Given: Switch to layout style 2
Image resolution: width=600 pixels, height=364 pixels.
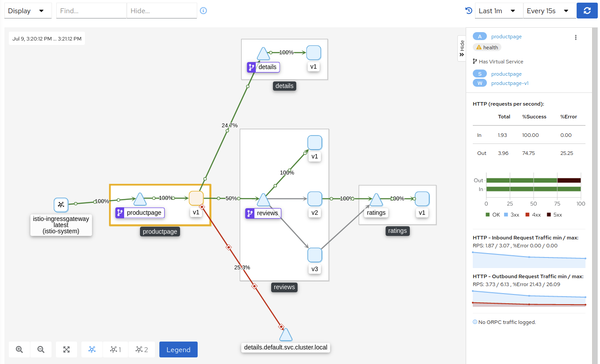Looking at the screenshot, I should [142, 349].
